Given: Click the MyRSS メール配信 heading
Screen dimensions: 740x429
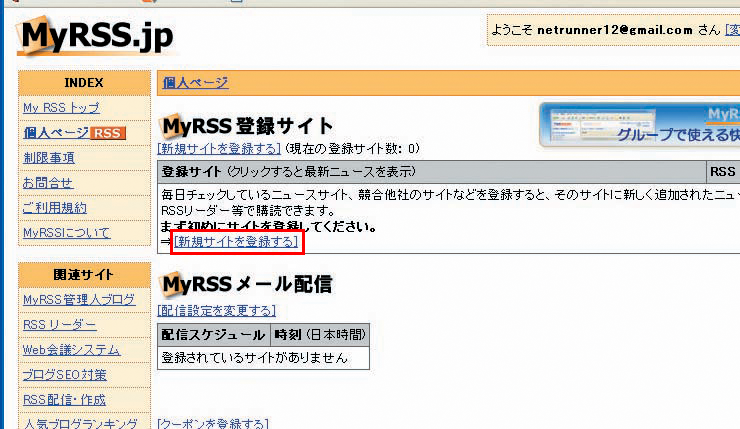Looking at the screenshot, I should 247,284.
